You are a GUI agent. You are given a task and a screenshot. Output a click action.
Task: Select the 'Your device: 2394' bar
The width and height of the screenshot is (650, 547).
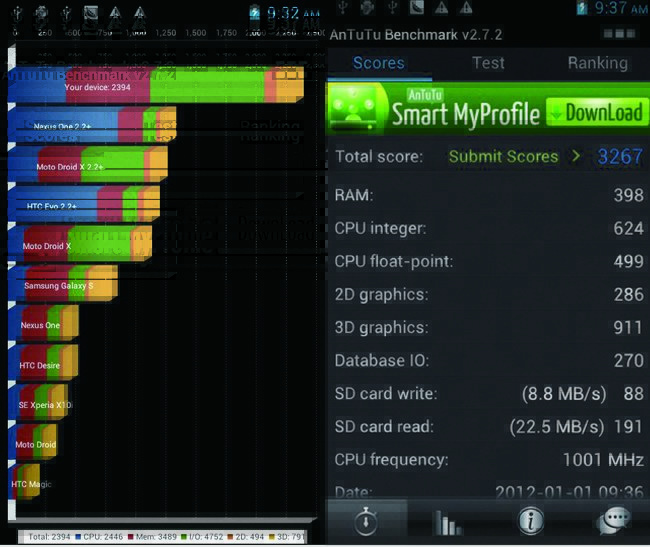[x=155, y=87]
